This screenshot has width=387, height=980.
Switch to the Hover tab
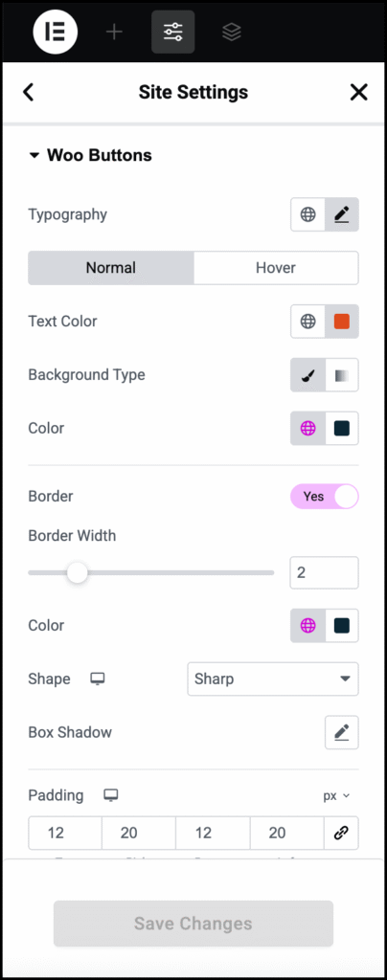point(276,268)
